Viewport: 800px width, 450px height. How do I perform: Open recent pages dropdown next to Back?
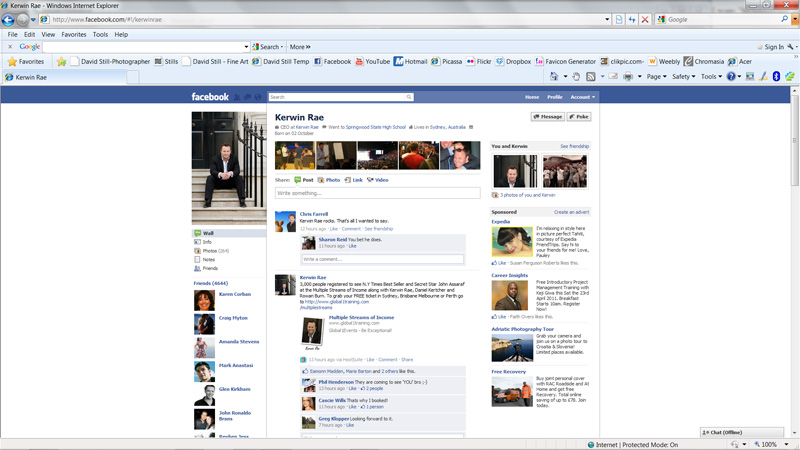[x=33, y=19]
